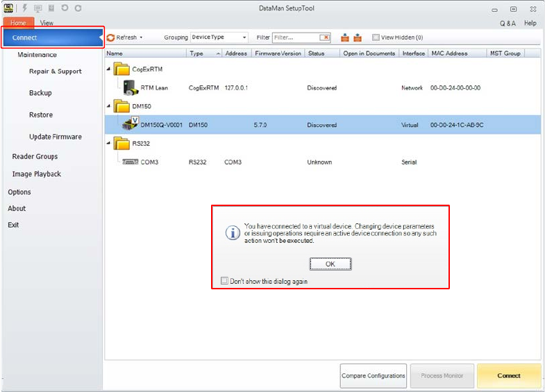
Task: Click the yellow Connect button
Action: 509,375
